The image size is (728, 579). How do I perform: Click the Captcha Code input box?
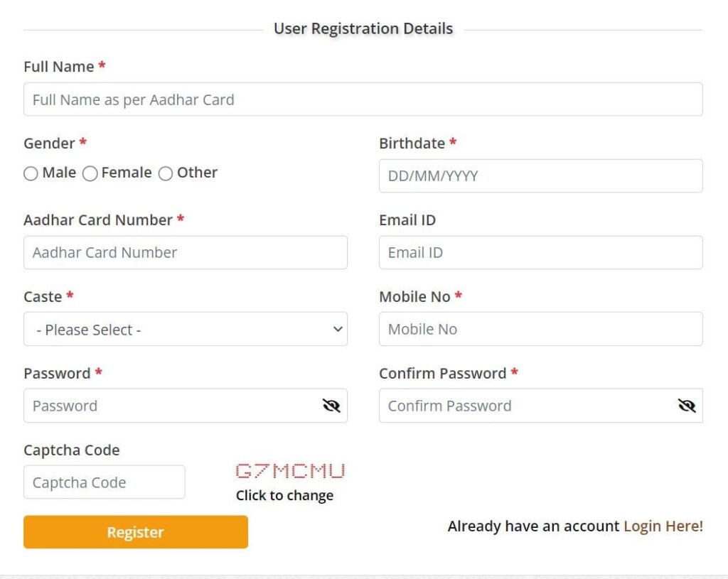pos(104,482)
